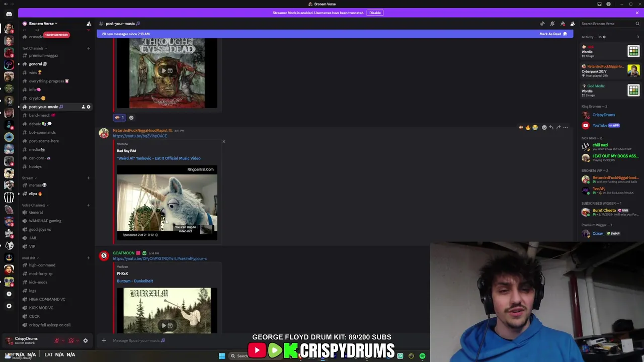
Task: Open Discord home direct messages icon
Action: pyautogui.click(x=9, y=14)
